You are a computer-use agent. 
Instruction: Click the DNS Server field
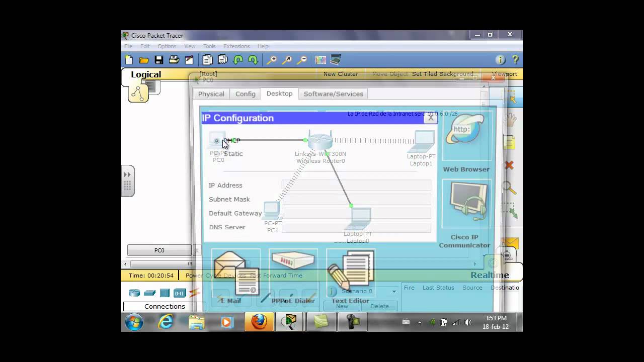click(x=357, y=227)
